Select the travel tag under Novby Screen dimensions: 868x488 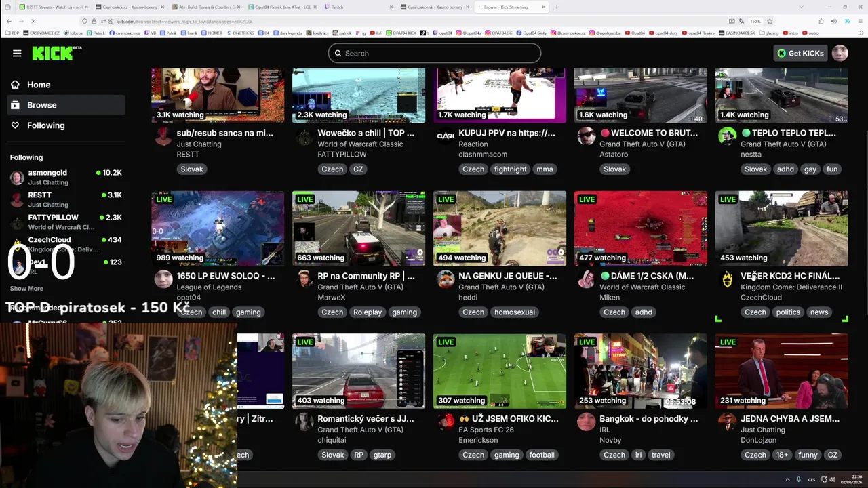point(661,455)
